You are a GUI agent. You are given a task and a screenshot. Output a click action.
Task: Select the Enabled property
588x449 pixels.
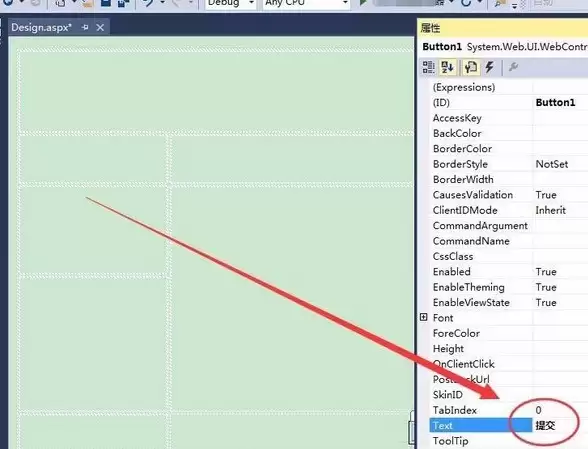point(452,272)
